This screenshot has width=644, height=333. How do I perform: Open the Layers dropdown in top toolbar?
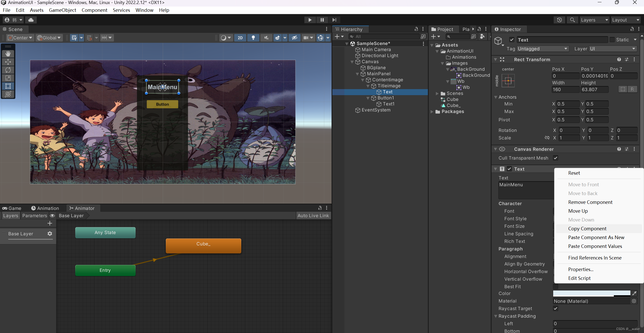tap(594, 20)
